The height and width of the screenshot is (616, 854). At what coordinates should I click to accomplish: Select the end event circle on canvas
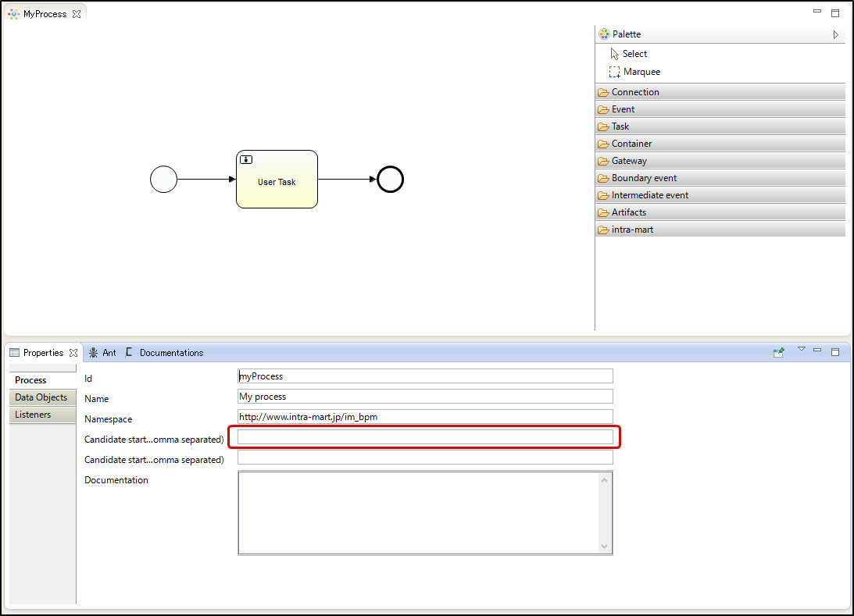390,180
